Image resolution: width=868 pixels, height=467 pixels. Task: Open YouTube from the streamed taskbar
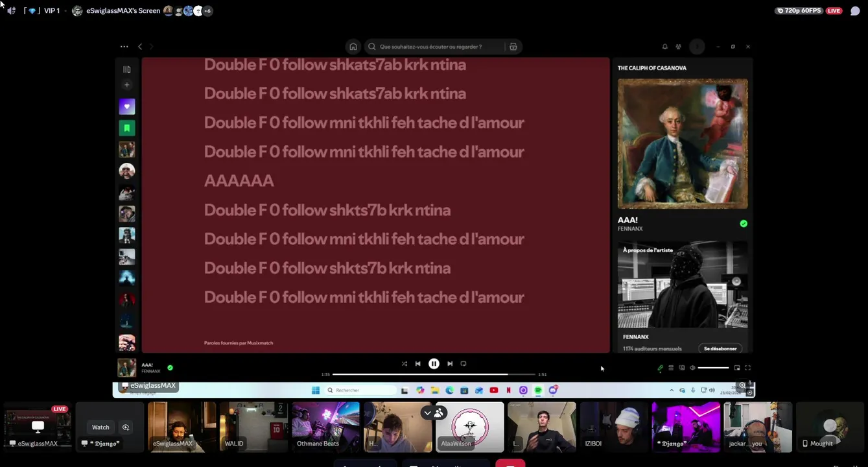coord(494,390)
